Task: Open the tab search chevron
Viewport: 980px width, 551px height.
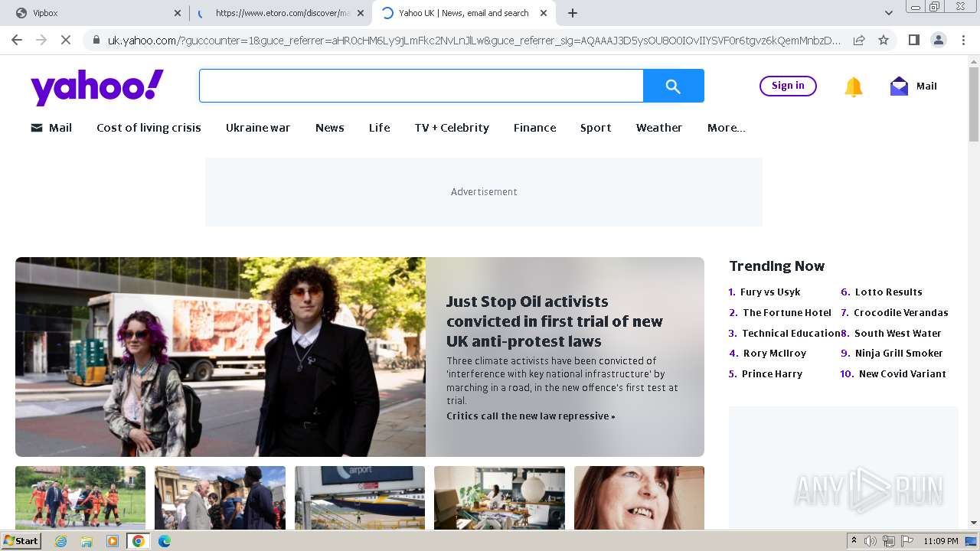Action: (x=888, y=13)
